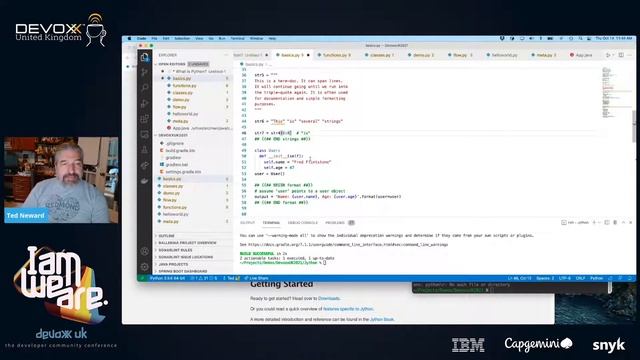Click the UTF-8 encoding in status bar
Screen dimensions: 640x360
coord(564,278)
